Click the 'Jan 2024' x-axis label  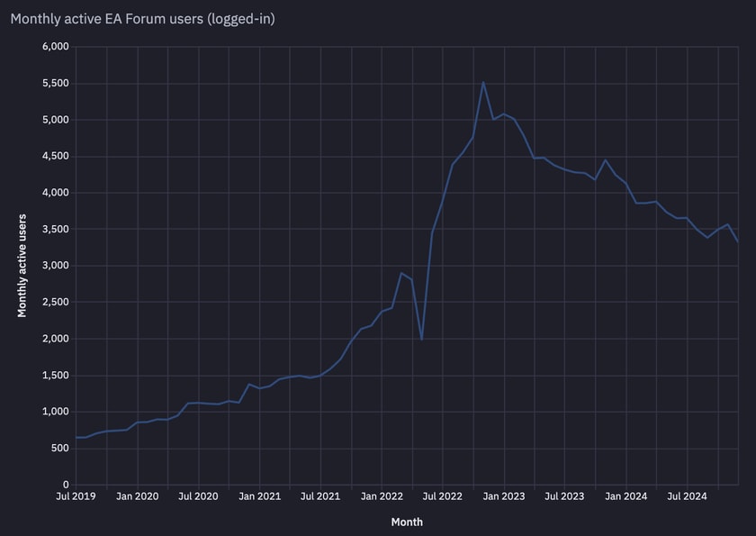pos(625,496)
